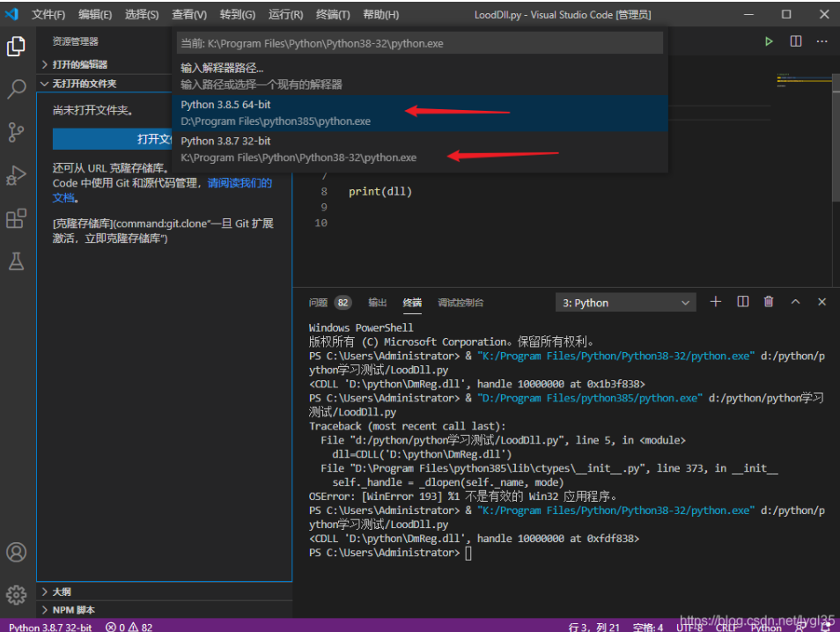This screenshot has width=840, height=632.
Task: Open the 终端(T) menu
Action: (333, 14)
